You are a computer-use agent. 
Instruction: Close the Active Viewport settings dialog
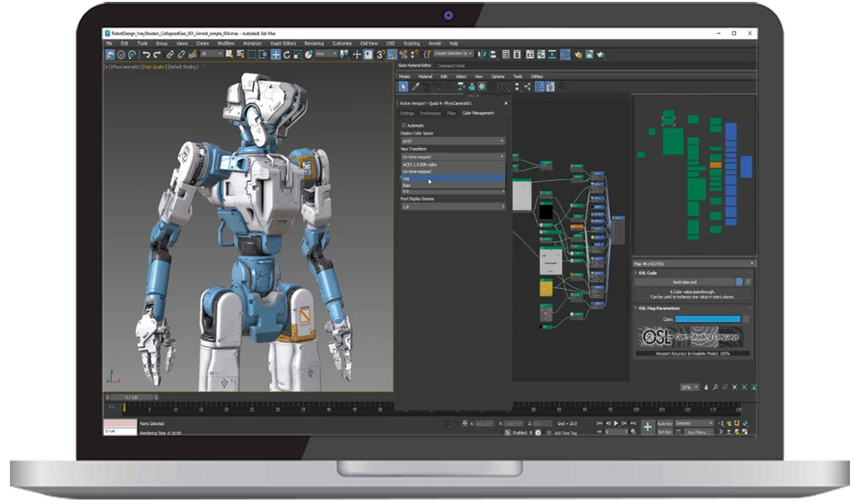pos(506,103)
